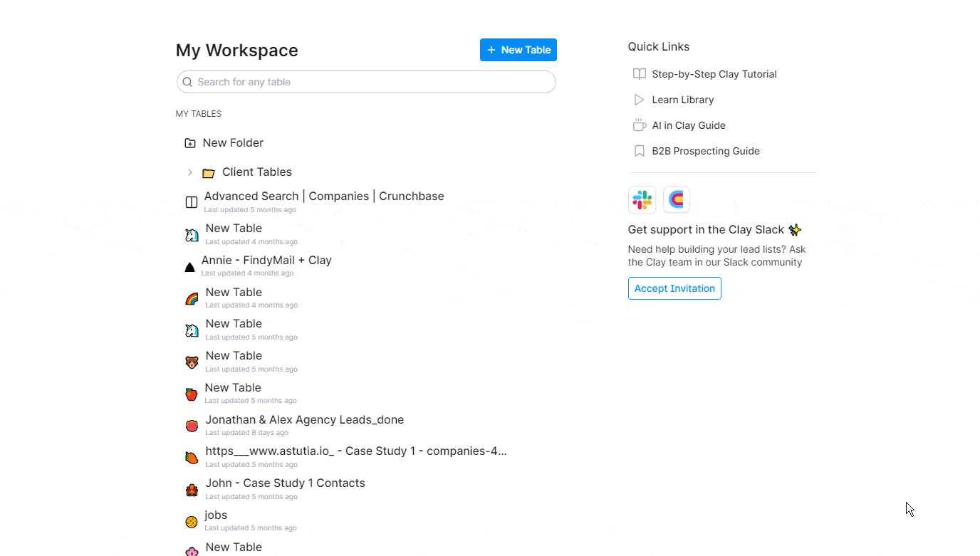Click the 'MY TABLES' section label

pyautogui.click(x=199, y=114)
